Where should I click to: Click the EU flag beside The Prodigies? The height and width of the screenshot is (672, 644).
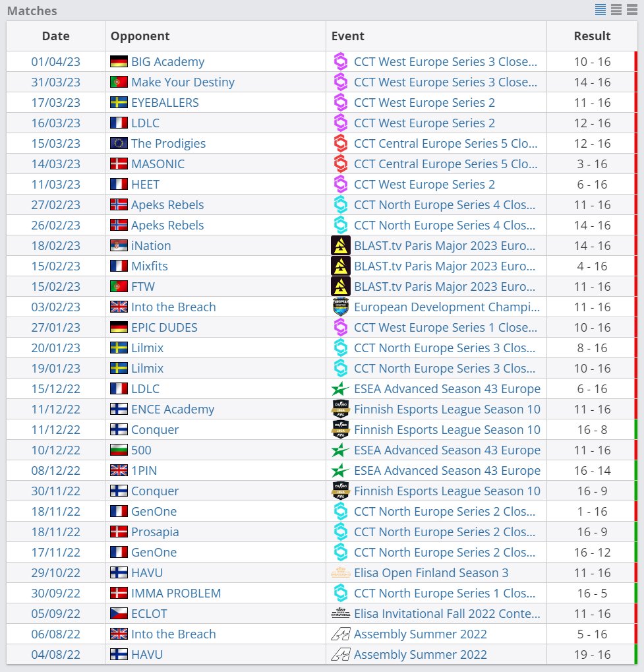coord(119,143)
